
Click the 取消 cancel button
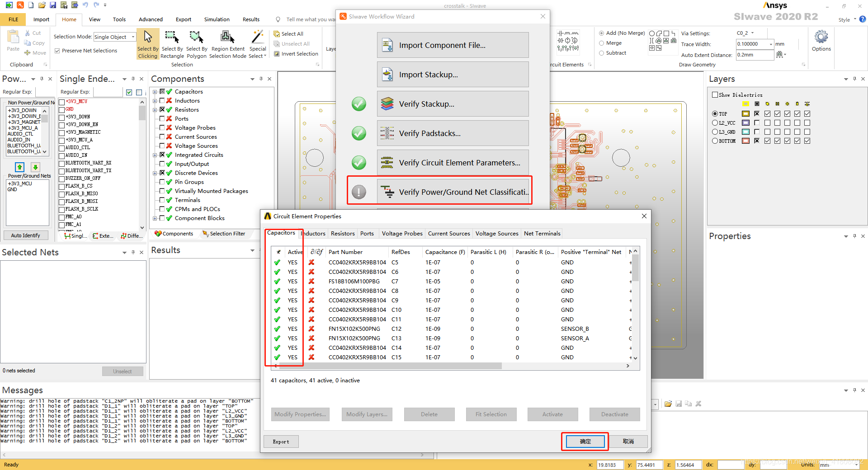pos(628,441)
